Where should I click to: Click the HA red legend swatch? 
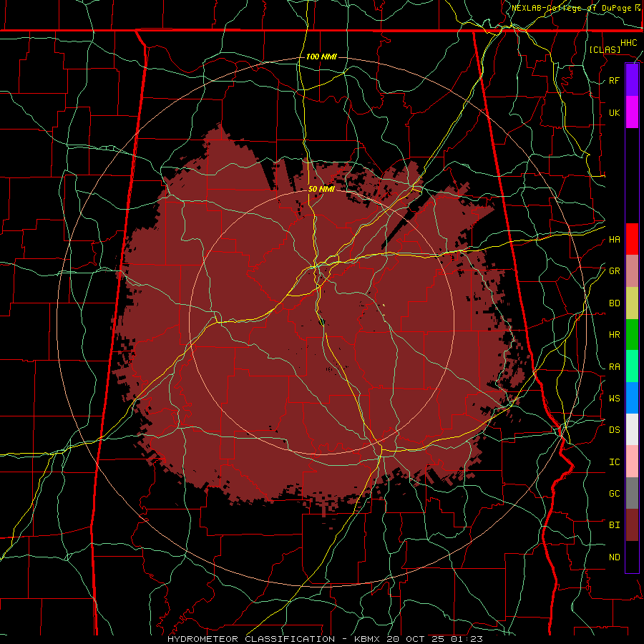tap(632, 239)
